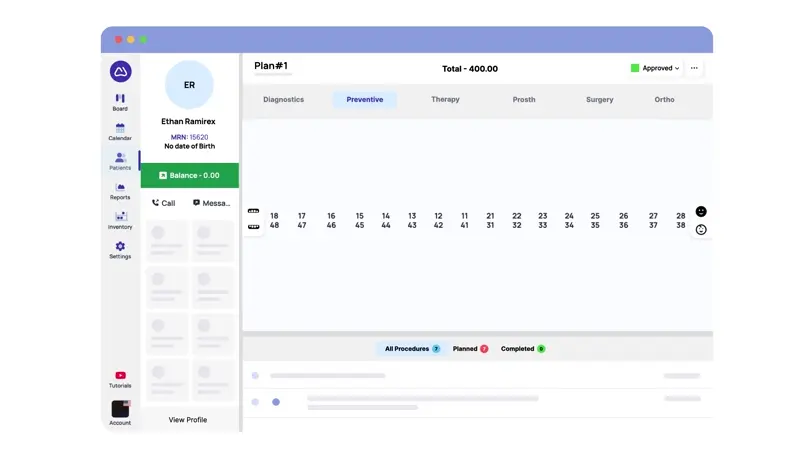Switch to child teeth face view
Screen dimensions: 800x450
pos(701,230)
